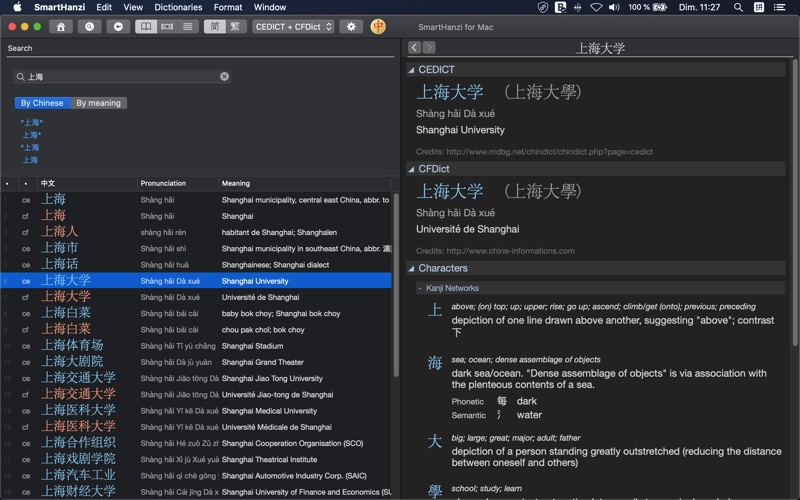This screenshot has width=800, height=500.
Task: Select the 上海汽车工业 SAIC row
Action: tap(196, 476)
